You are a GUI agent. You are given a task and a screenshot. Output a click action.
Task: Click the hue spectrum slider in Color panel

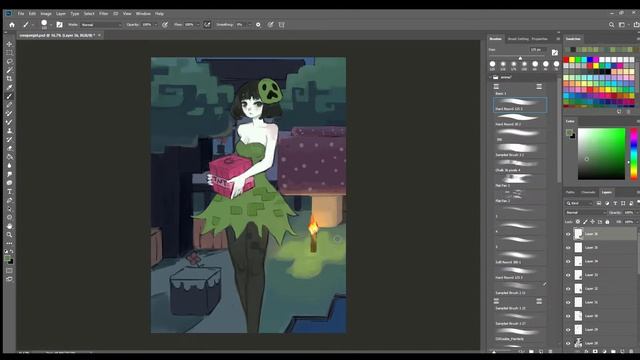coord(633,153)
